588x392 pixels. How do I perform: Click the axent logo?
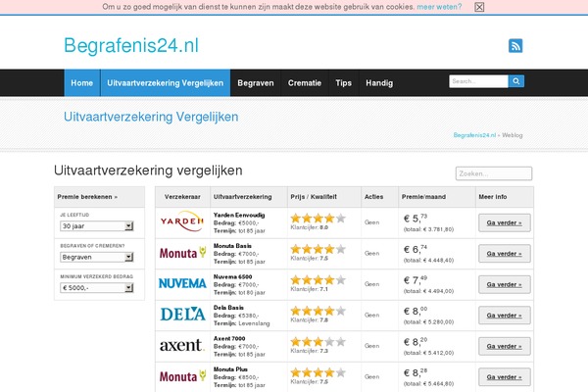[x=182, y=345]
